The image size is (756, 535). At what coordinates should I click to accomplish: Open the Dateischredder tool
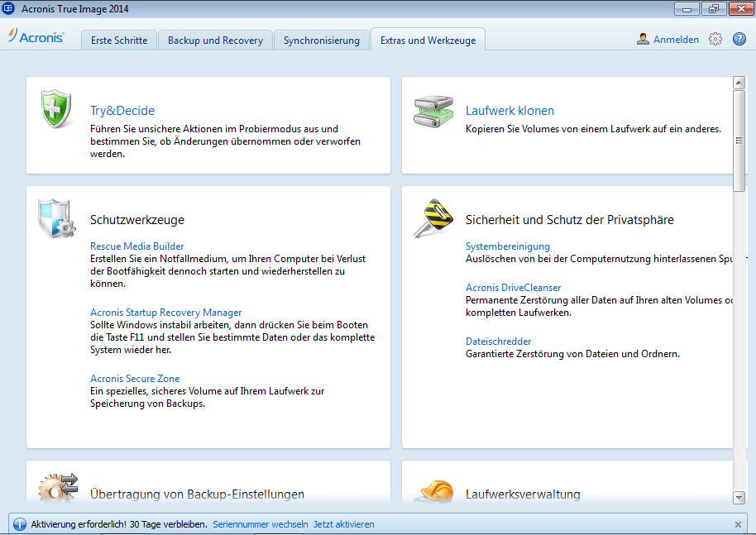tap(498, 342)
